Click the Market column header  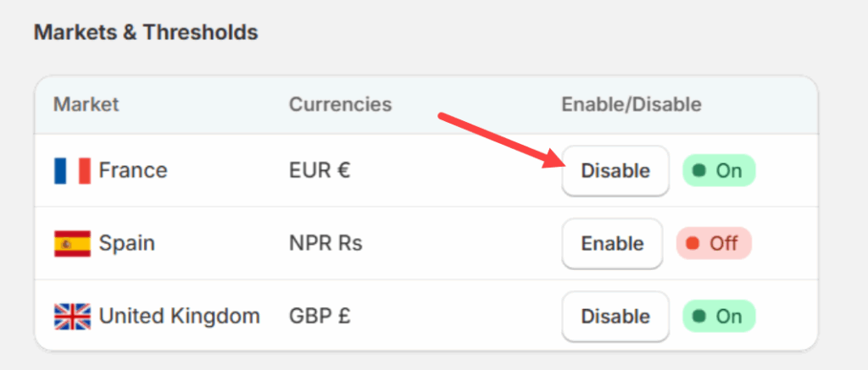pyautogui.click(x=86, y=105)
